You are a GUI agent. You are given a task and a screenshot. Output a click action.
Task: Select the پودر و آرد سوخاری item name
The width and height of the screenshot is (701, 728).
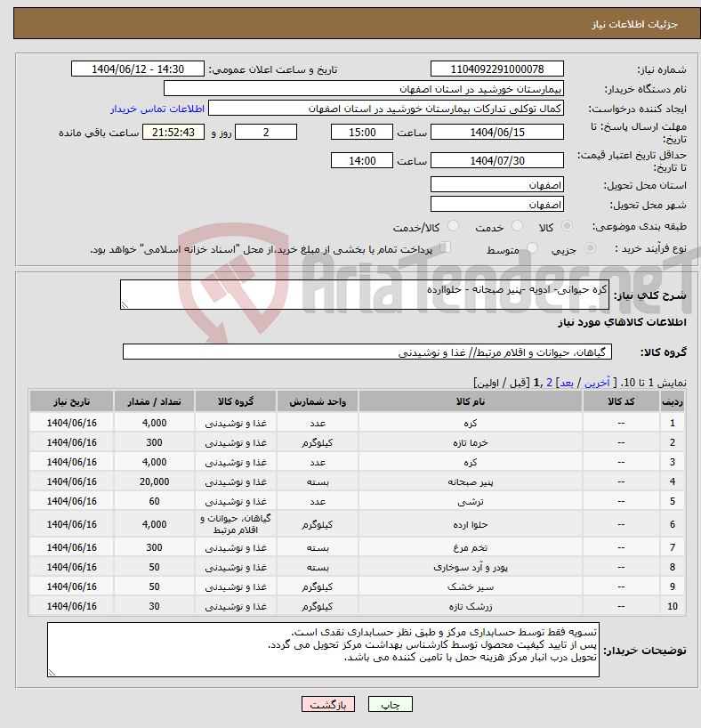tap(471, 567)
